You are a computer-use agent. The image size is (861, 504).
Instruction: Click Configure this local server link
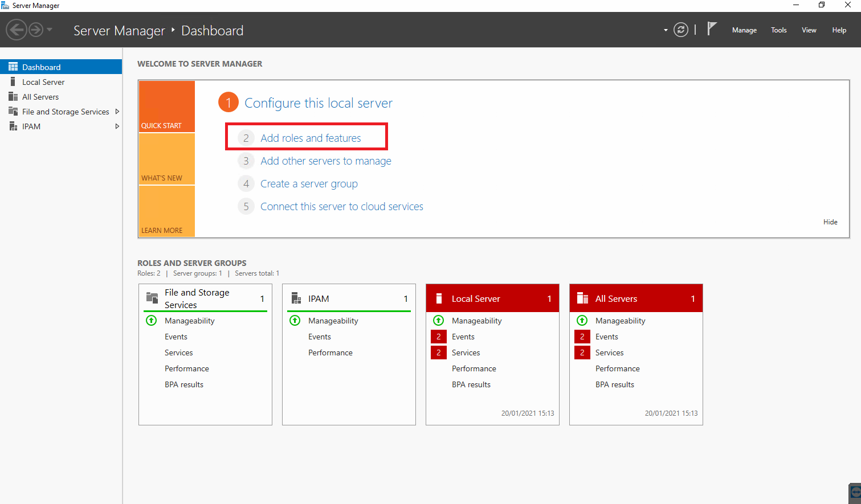[319, 103]
